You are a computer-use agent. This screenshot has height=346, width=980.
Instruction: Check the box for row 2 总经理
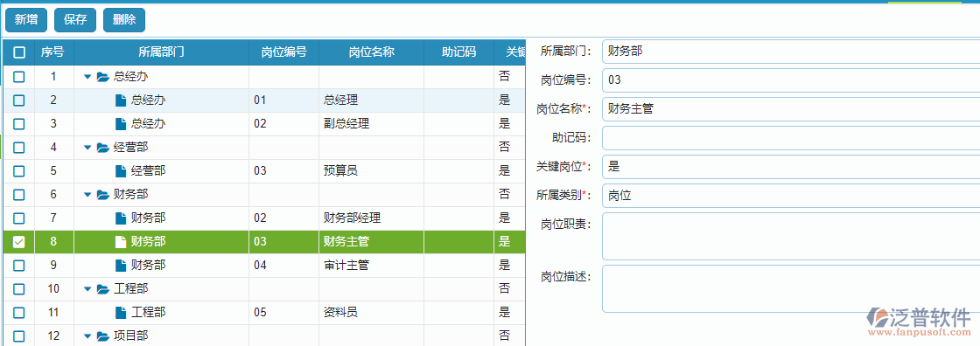(19, 100)
